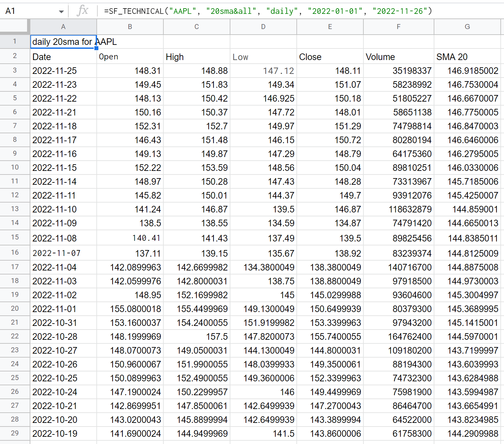This screenshot has width=504, height=444.
Task: Select column C header
Action: pyautogui.click(x=197, y=27)
